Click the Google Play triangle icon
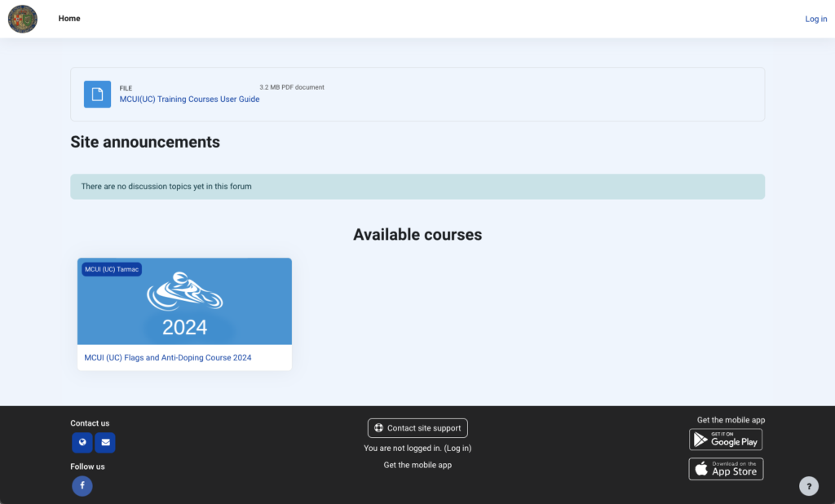Screen dimensions: 835x504 [701, 440]
